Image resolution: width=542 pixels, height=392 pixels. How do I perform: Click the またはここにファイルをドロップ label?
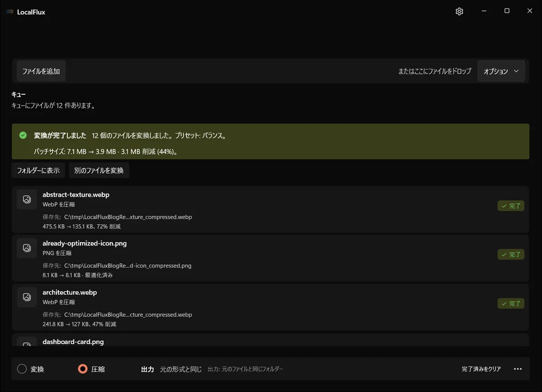click(x=435, y=71)
